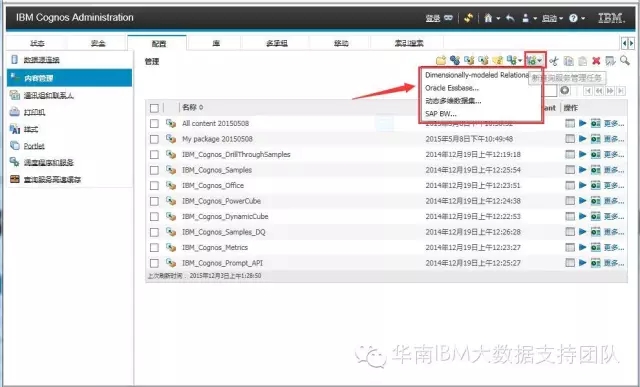The image size is (640, 387).
Task: Expand the help dropdown arrow
Action: click(x=583, y=18)
